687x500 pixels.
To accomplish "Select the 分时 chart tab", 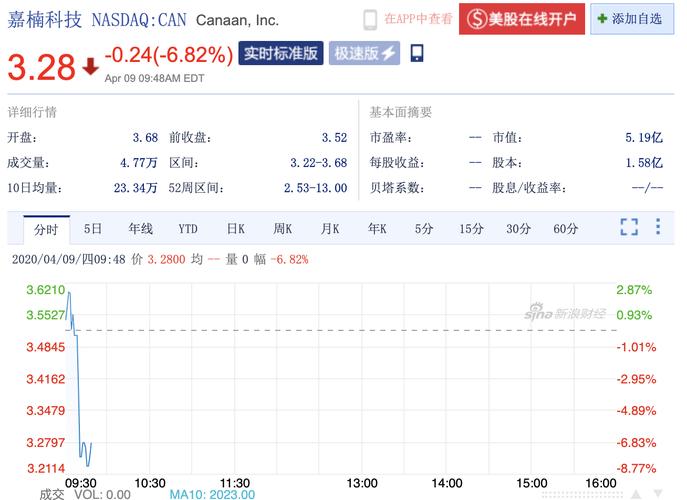I will tap(46, 229).
